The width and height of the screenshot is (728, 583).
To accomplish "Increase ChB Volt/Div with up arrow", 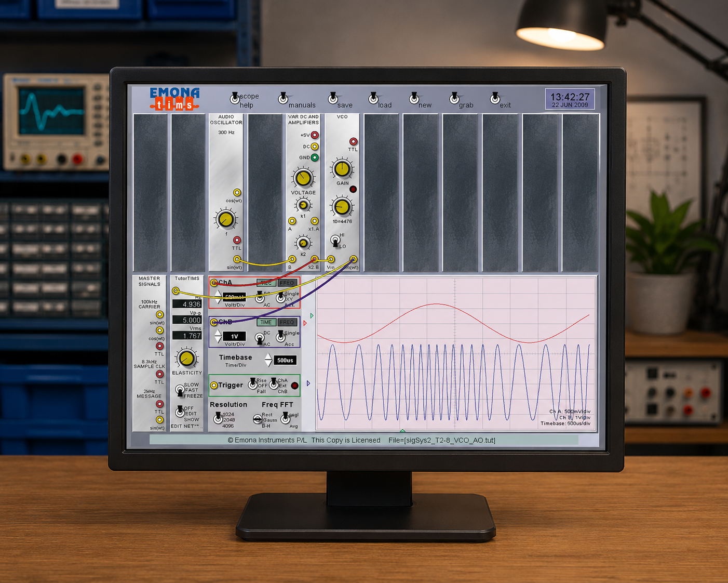I will (218, 334).
